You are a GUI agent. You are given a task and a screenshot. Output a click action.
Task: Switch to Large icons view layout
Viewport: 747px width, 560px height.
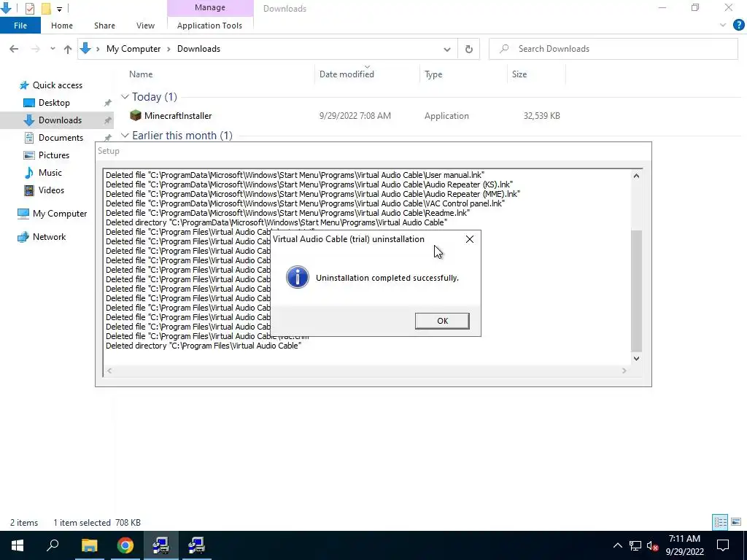736,522
